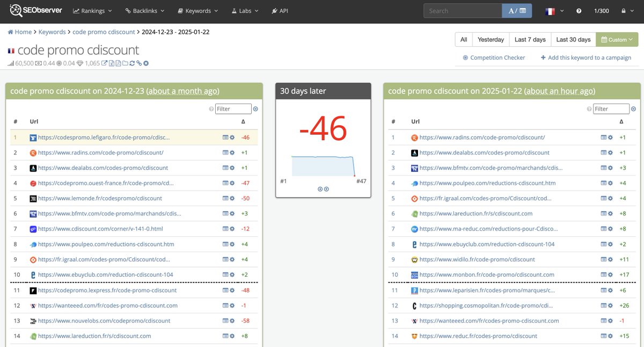Open gear icon for left panel lemonde.fr row

[232, 198]
